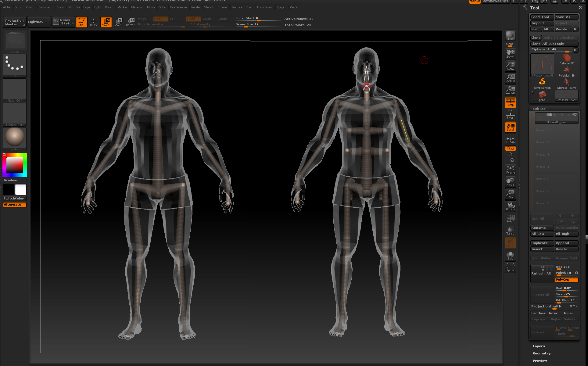Image resolution: width=588 pixels, height=366 pixels.
Task: Collapse the SubTool panel
Action: tap(539, 108)
